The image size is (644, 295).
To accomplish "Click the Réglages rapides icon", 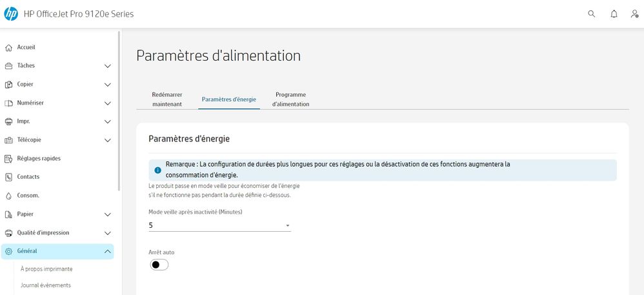I will pyautogui.click(x=9, y=158).
